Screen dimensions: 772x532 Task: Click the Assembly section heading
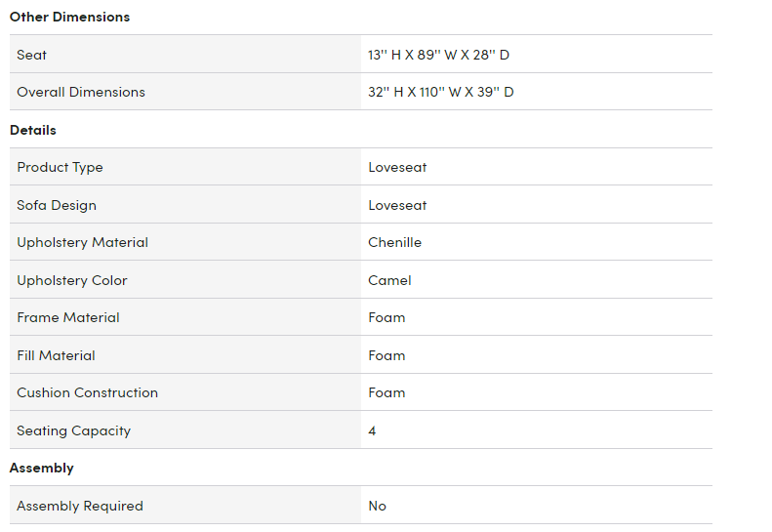[41, 468]
